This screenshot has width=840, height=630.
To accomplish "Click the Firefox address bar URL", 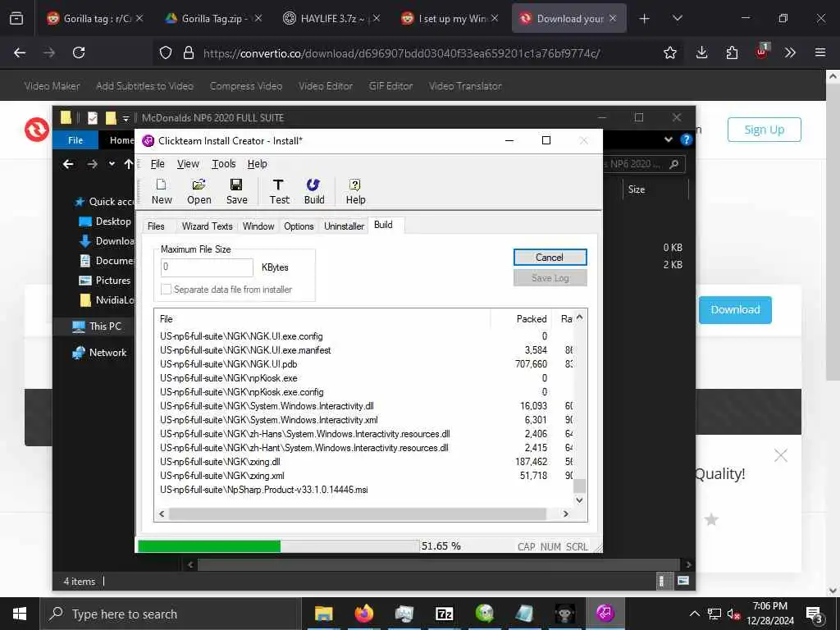I will click(x=401, y=53).
